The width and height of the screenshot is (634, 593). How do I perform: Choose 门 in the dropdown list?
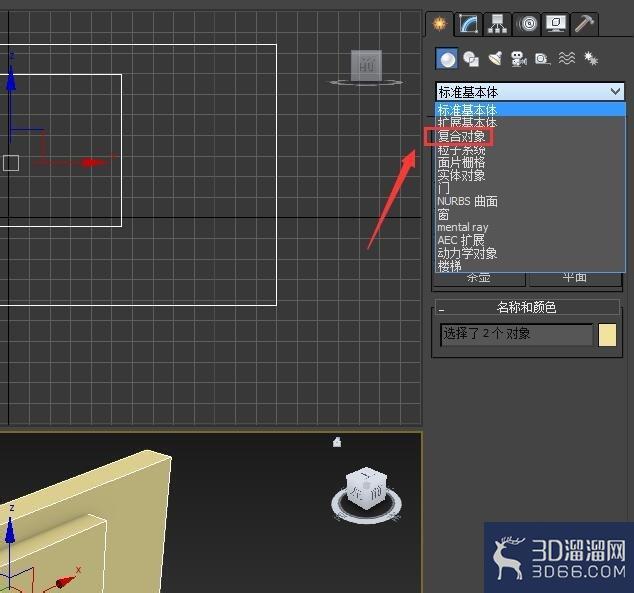530,188
